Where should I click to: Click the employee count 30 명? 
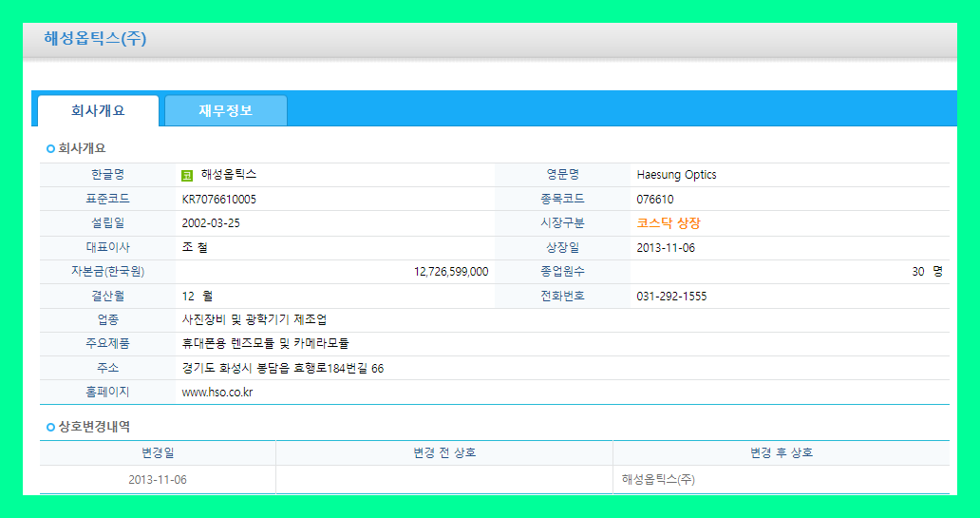tap(927, 272)
